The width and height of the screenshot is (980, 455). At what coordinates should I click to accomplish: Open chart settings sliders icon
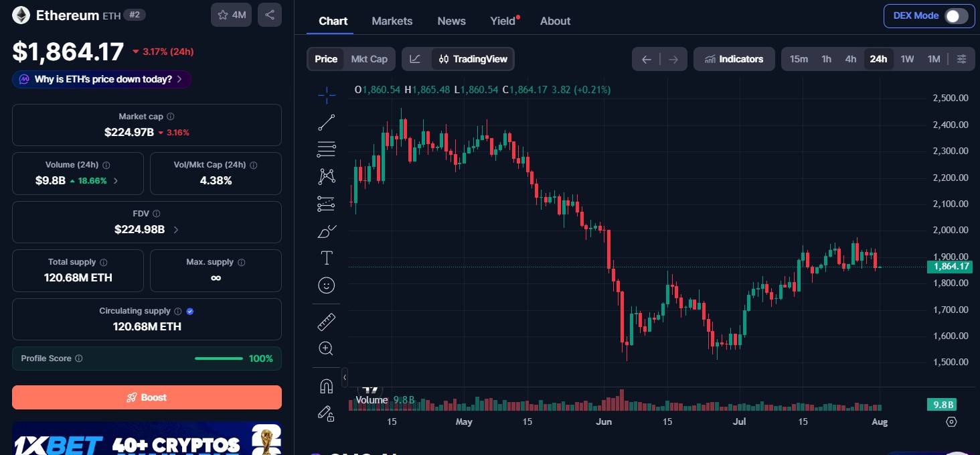[961, 59]
